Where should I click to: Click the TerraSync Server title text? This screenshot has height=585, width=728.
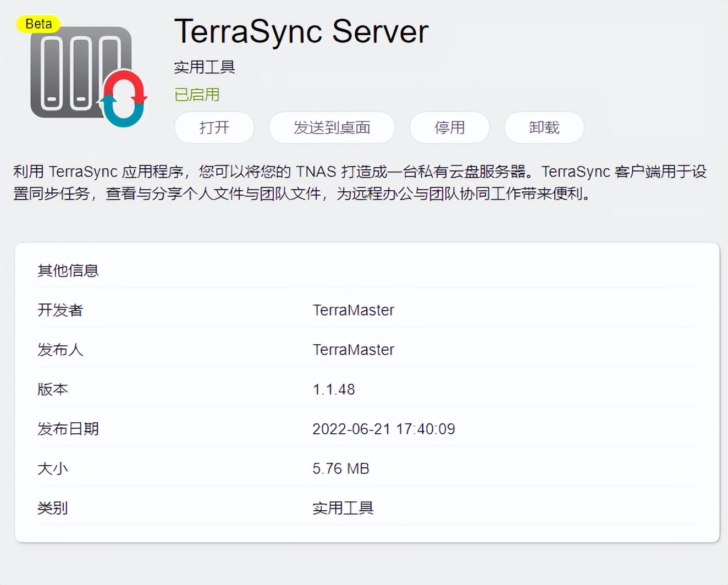300,32
